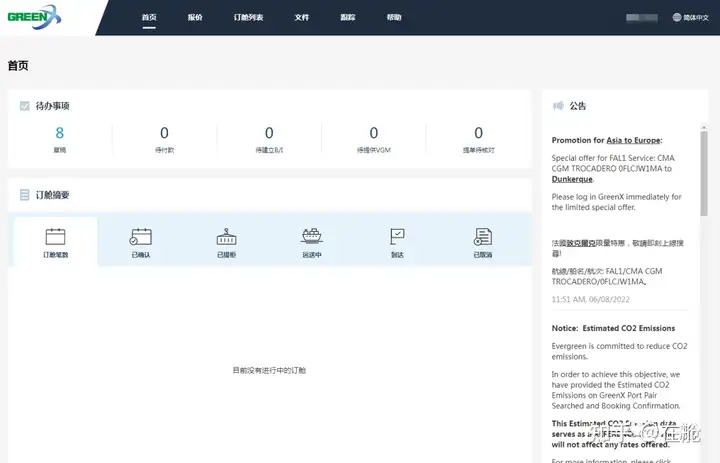The height and width of the screenshot is (463, 720).
Task: Follow the 'Asia to Europe' promotion link
Action: pos(633,140)
